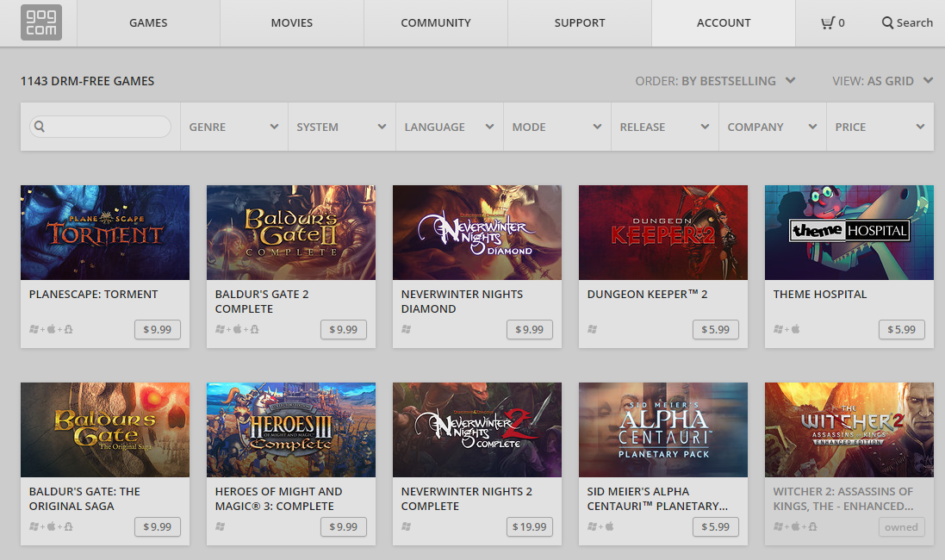The width and height of the screenshot is (945, 560).
Task: Expand the Genre filter dropdown
Action: click(x=233, y=127)
